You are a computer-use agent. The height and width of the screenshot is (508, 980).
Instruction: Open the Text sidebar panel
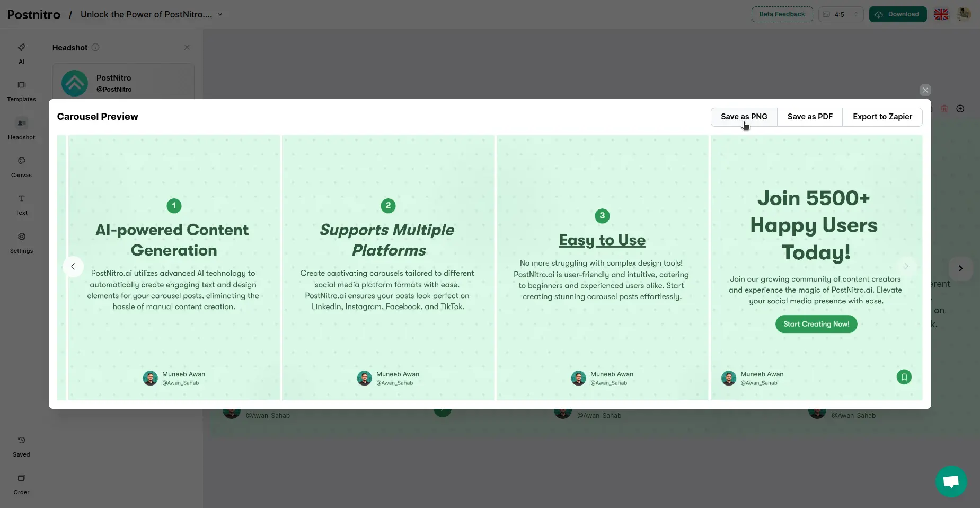(x=21, y=205)
